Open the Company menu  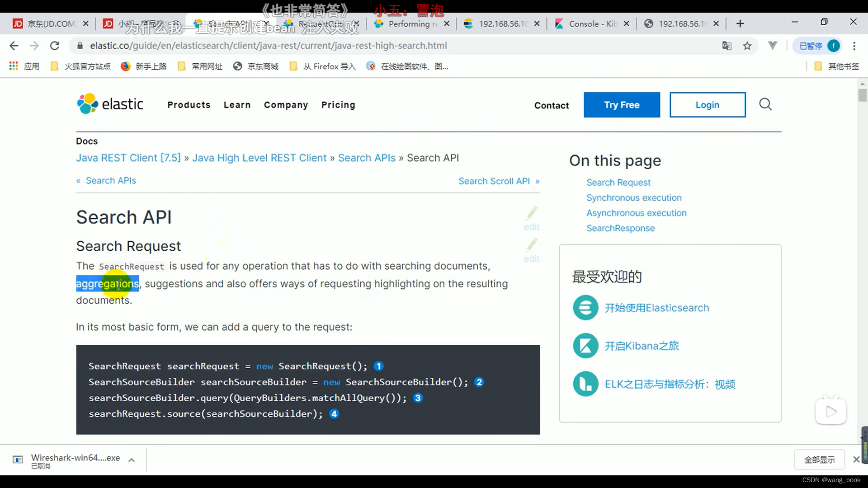tap(286, 105)
